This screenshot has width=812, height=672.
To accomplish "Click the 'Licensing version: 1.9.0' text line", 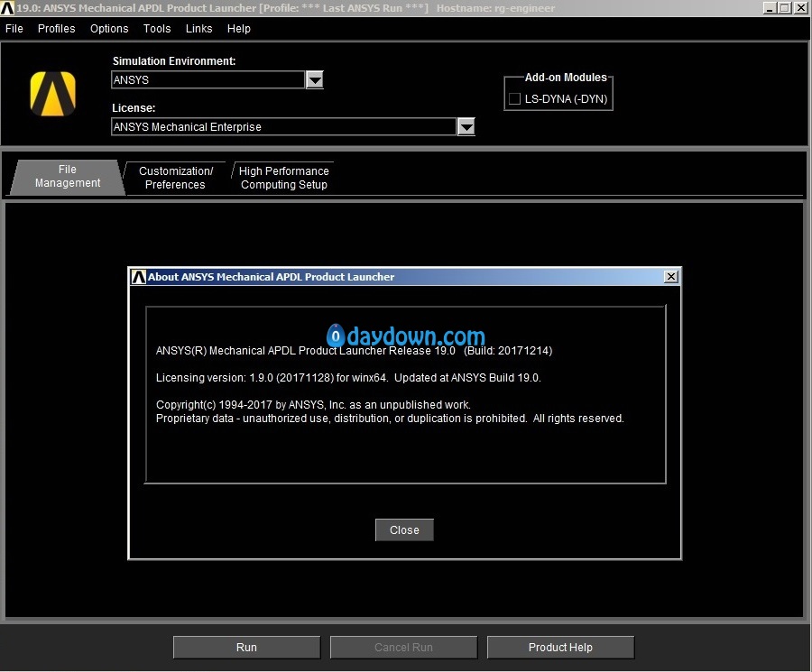I will (348, 378).
